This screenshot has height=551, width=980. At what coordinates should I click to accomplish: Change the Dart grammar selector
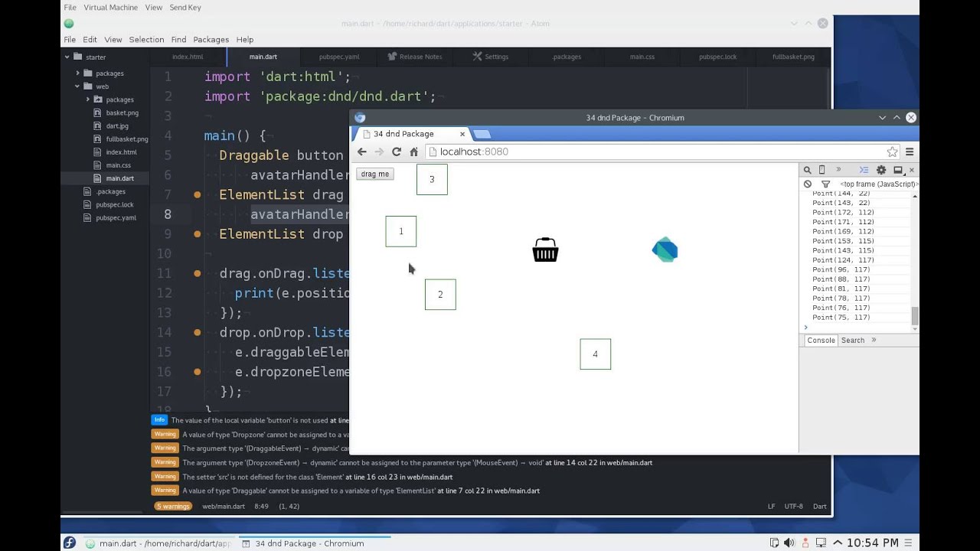(x=820, y=507)
